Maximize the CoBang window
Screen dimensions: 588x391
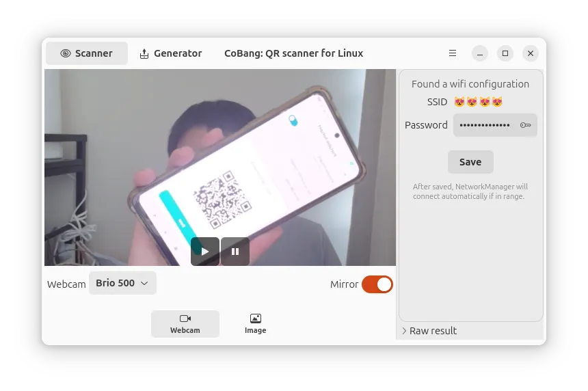tap(505, 53)
